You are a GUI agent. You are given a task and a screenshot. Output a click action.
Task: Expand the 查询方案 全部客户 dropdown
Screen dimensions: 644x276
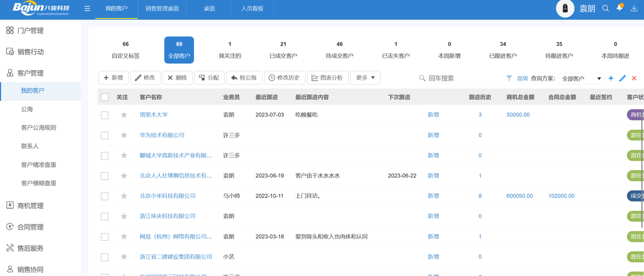581,79
